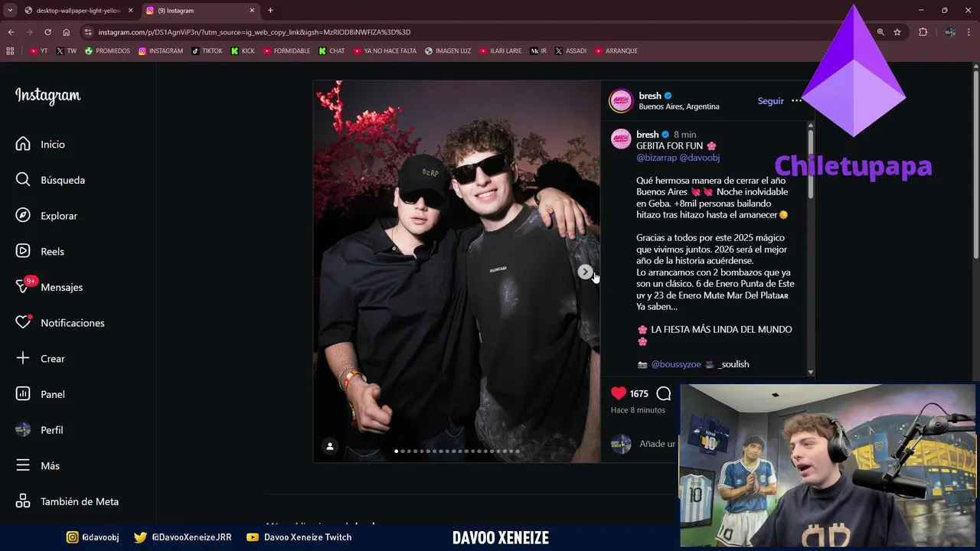Open bresh username in post header
980x551 pixels.
[650, 96]
